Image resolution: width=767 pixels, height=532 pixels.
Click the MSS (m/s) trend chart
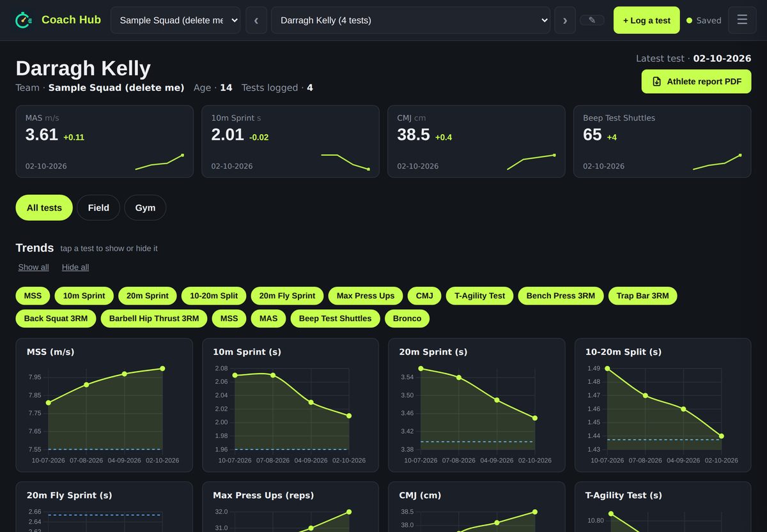104,405
